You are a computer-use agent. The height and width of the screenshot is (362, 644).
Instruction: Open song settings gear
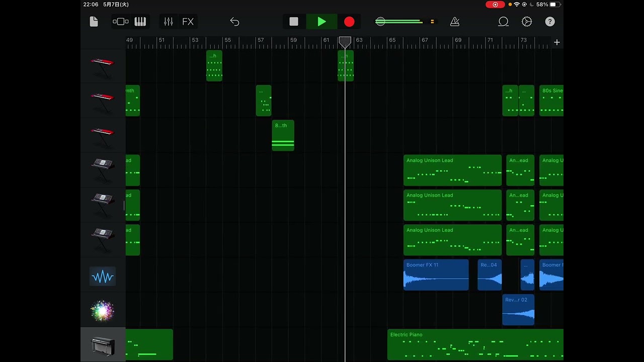pyautogui.click(x=527, y=22)
